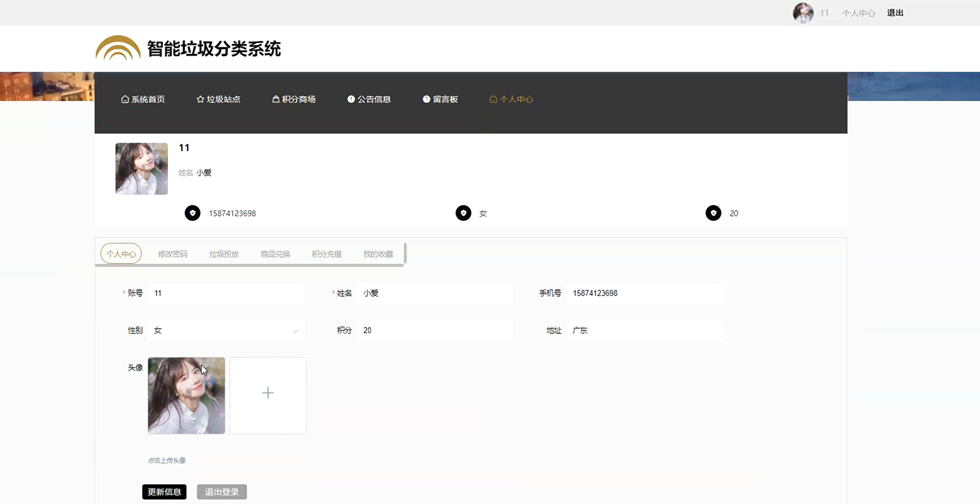Screen dimensions: 980x504
Task: Open 积分商场 from the navigation bar
Action: click(294, 99)
